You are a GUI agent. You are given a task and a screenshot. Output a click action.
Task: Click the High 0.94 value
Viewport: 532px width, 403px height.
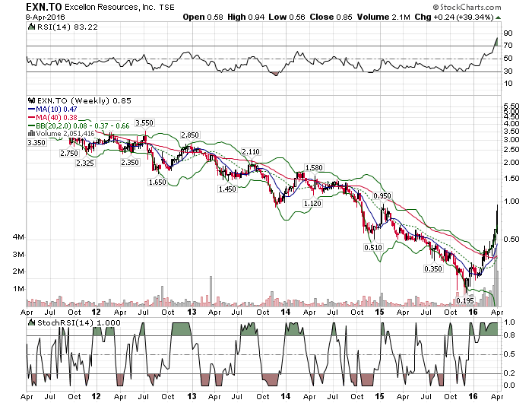246,17
